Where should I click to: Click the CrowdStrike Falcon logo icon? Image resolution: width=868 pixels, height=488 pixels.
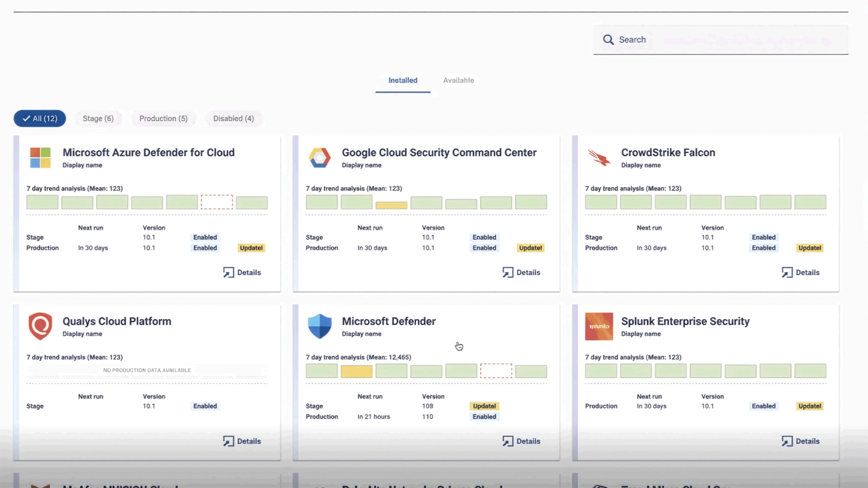[599, 158]
